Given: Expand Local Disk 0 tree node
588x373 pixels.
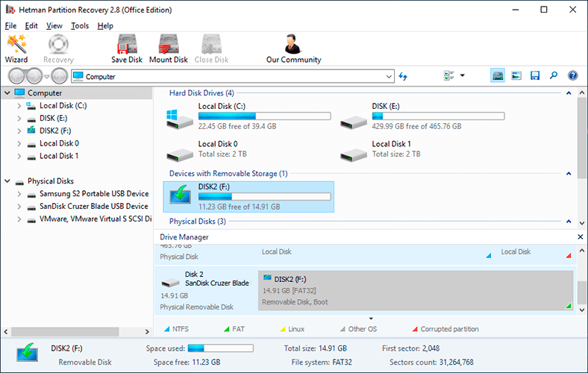Looking at the screenshot, I should pos(19,143).
